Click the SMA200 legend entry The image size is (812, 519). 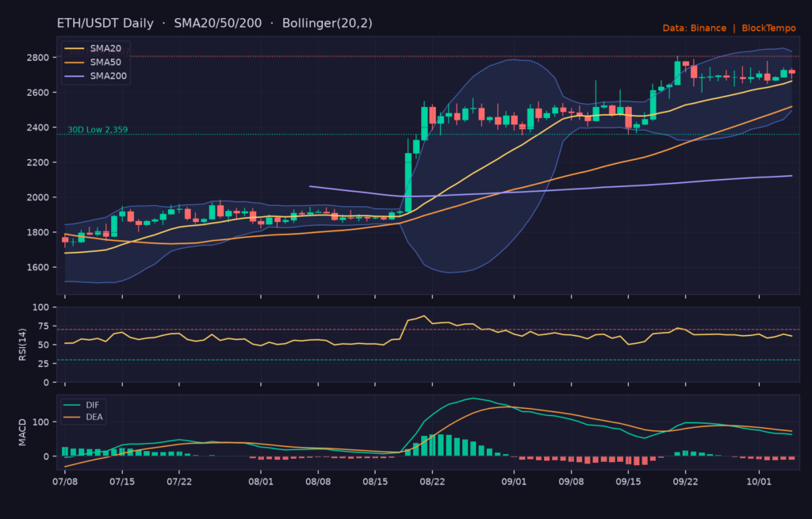pos(96,76)
